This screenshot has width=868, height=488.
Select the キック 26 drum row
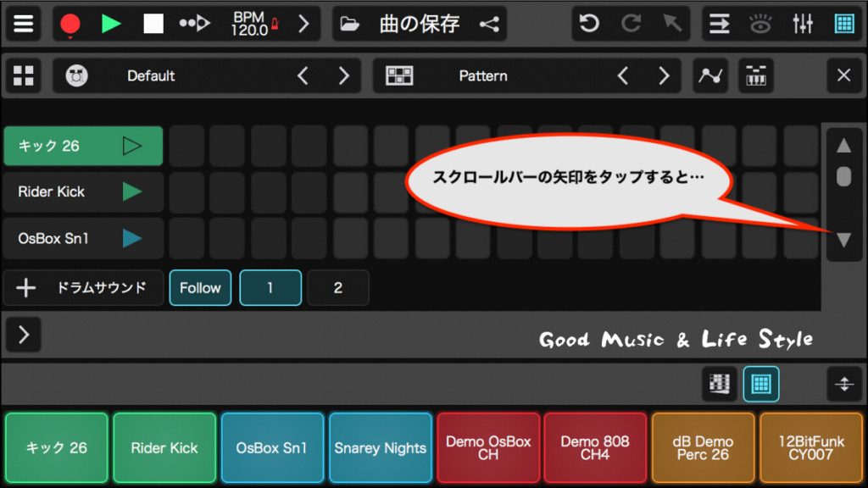83,146
